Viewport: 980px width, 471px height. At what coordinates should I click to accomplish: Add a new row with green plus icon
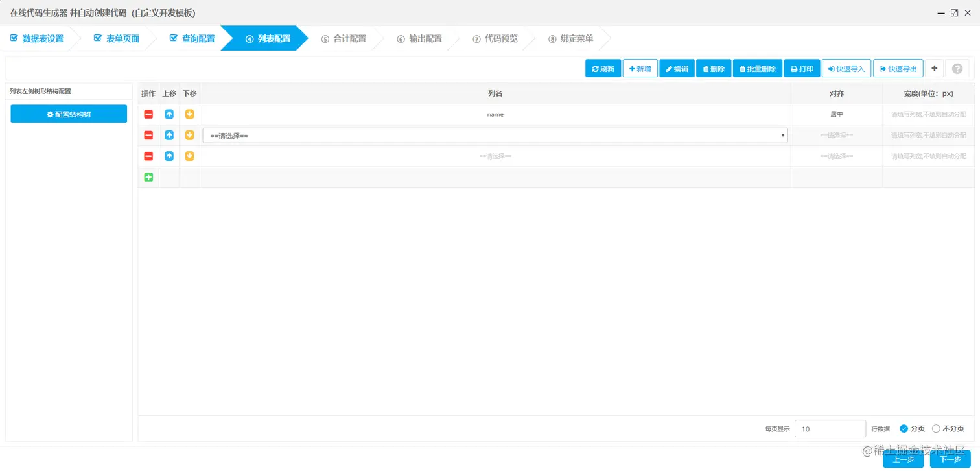pos(148,177)
